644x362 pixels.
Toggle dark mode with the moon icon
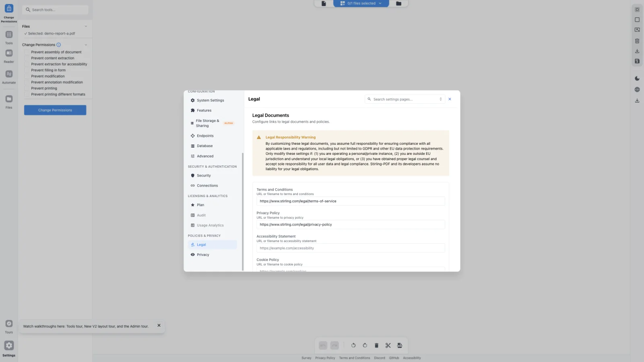click(x=637, y=78)
